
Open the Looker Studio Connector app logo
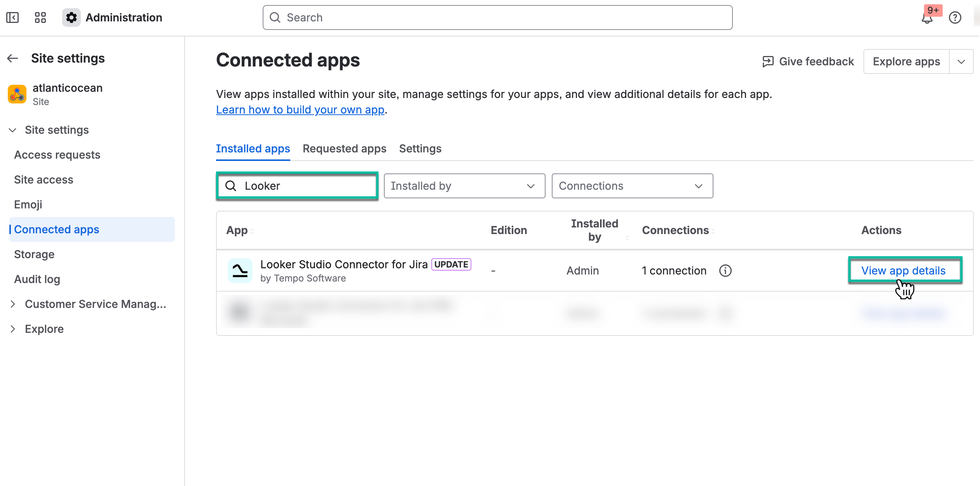coord(240,271)
